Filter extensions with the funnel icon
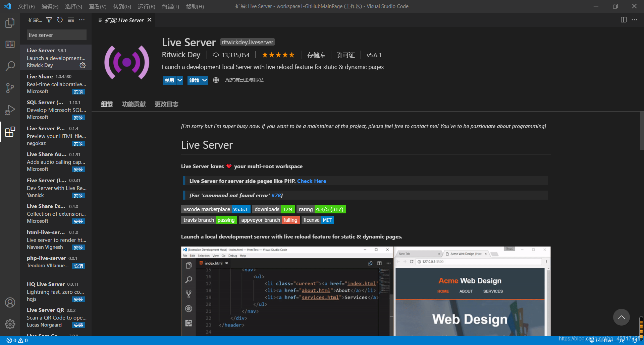644x345 pixels. pos(49,20)
